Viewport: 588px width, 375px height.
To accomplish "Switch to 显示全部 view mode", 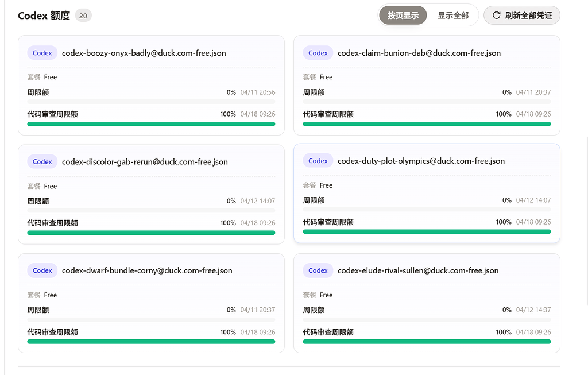I will (x=453, y=16).
